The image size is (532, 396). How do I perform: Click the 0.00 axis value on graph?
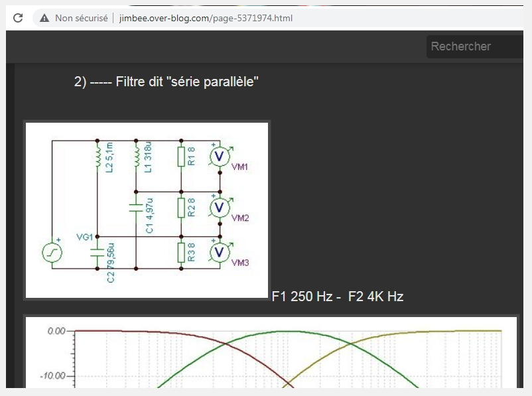point(56,331)
